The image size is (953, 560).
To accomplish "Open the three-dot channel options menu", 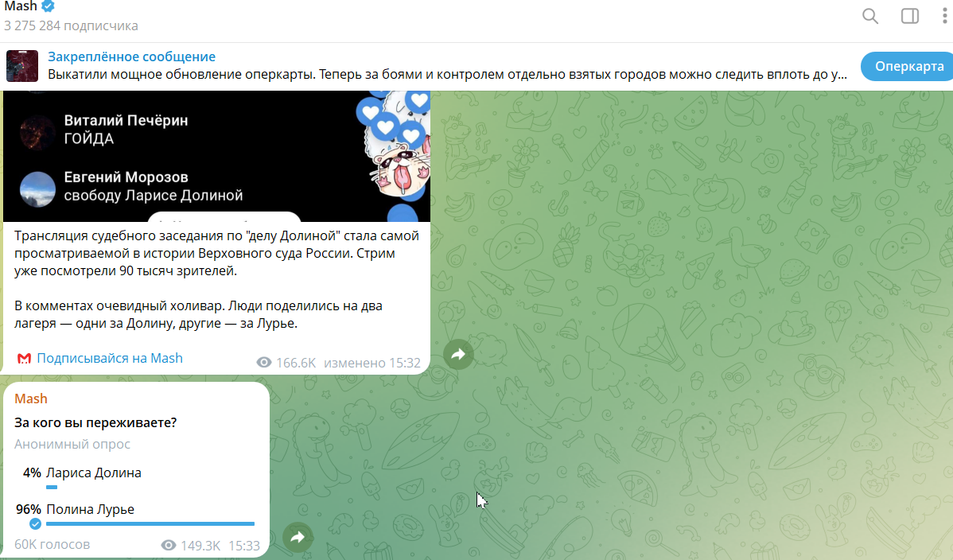I will point(943,16).
